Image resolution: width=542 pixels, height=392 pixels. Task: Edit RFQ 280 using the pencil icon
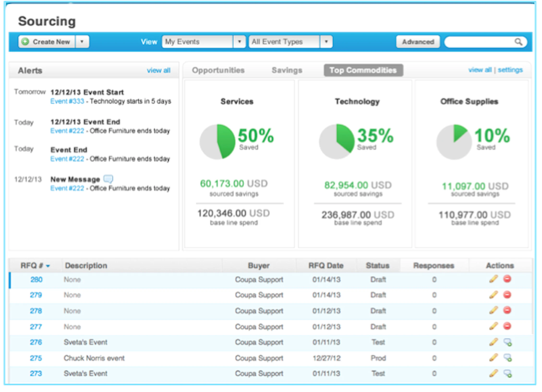493,279
